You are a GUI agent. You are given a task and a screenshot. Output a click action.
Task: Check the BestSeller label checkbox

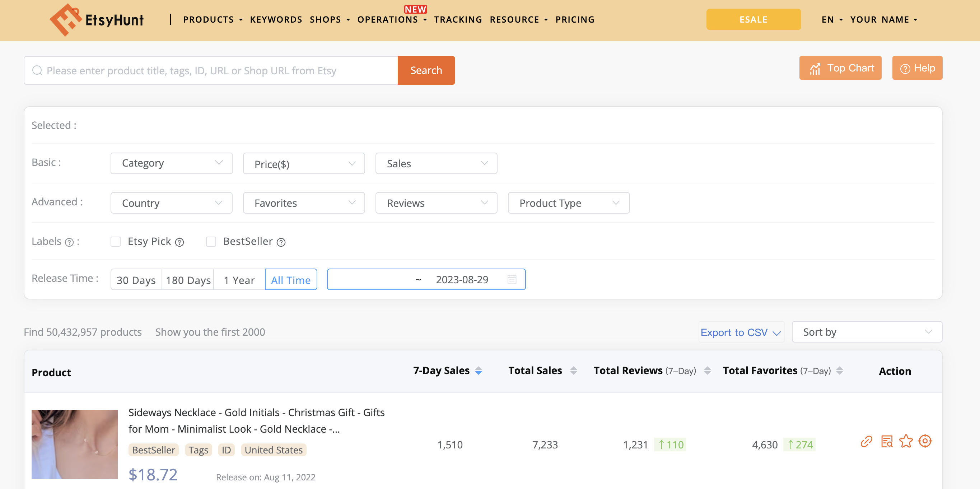click(211, 242)
